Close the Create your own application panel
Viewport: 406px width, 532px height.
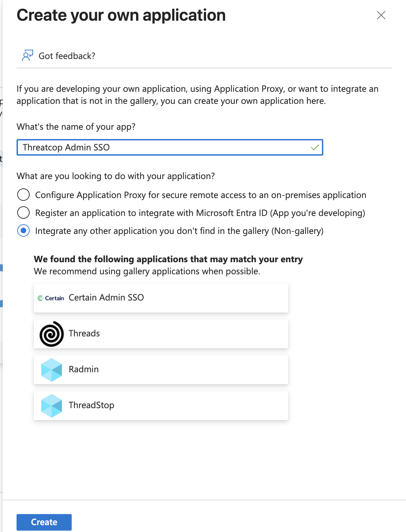pos(381,15)
